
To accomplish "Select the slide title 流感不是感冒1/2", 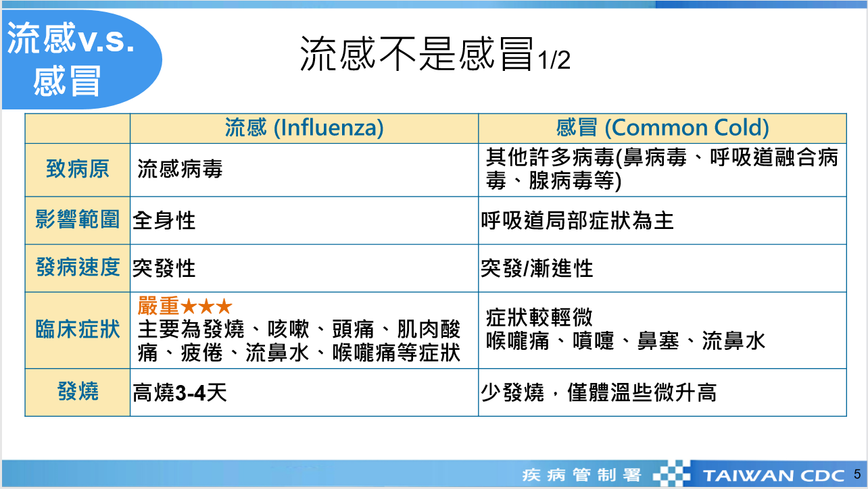I will tap(435, 55).
